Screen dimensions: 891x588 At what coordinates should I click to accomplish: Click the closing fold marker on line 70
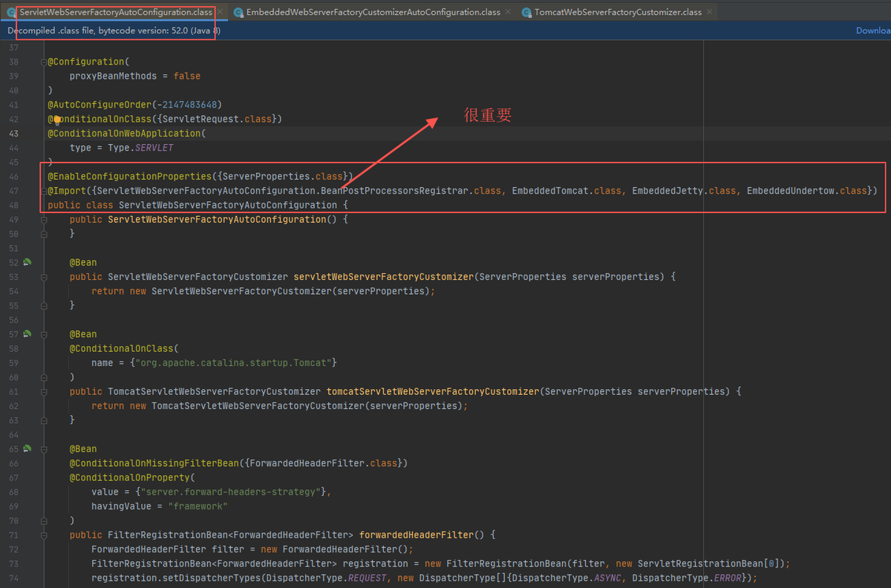coord(44,520)
